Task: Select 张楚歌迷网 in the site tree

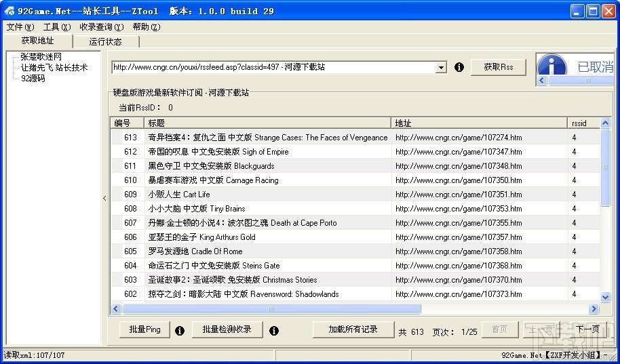Action: point(41,57)
